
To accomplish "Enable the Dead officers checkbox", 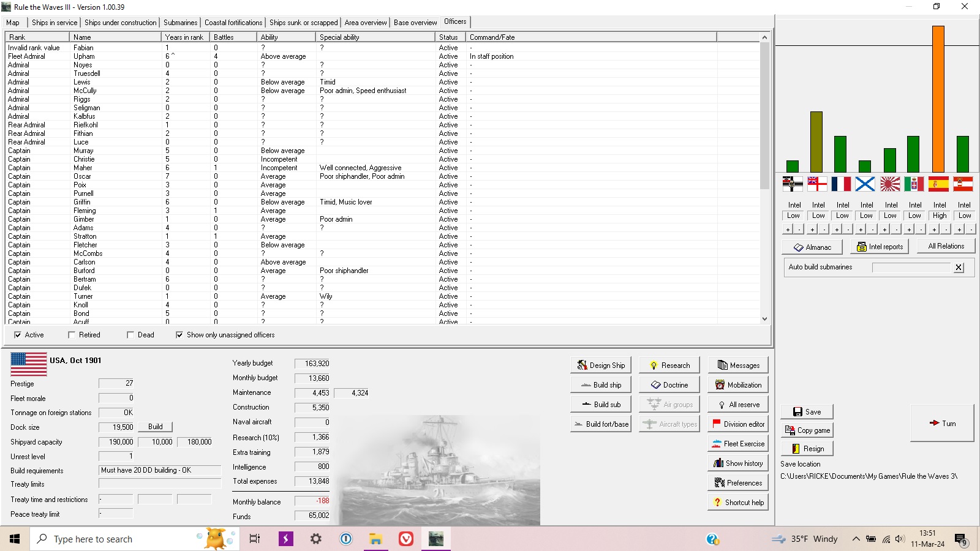I will (130, 335).
